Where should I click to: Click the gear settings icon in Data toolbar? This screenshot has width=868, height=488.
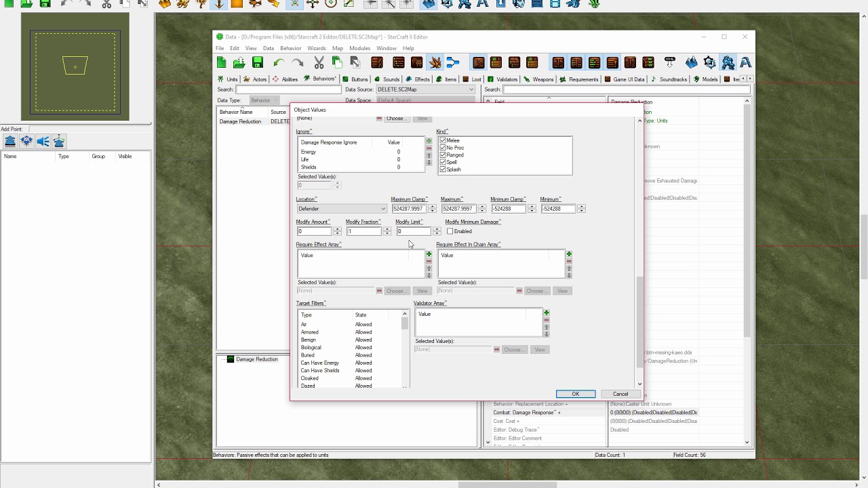tap(709, 62)
